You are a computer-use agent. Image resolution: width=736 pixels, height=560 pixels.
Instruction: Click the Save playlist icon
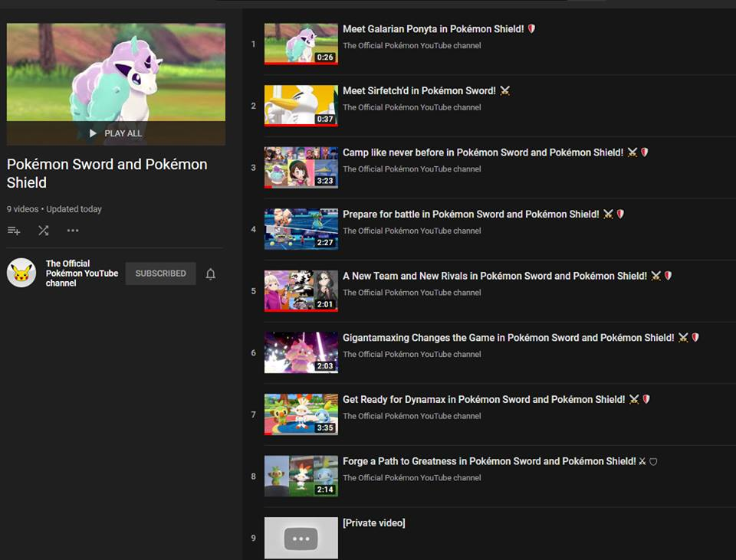[14, 231]
